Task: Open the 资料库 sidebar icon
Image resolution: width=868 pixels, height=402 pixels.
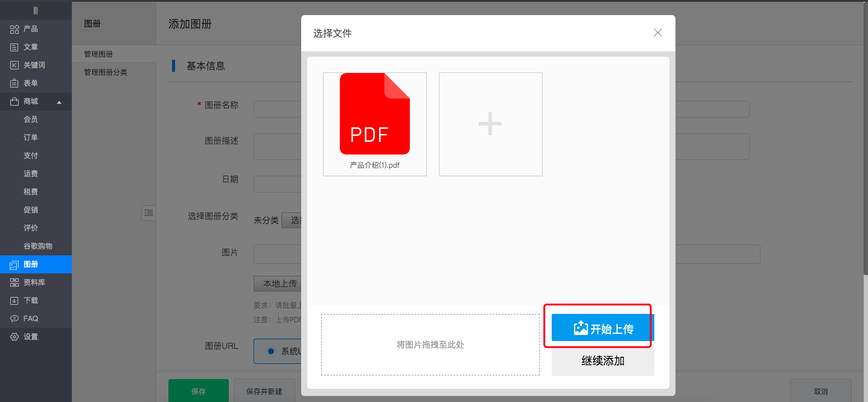Action: tap(13, 282)
